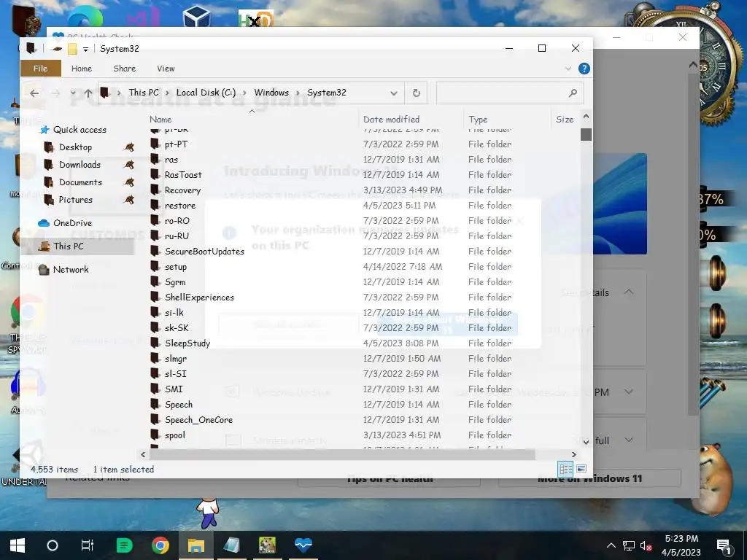
Task: Sort by Name column header
Action: click(x=160, y=120)
